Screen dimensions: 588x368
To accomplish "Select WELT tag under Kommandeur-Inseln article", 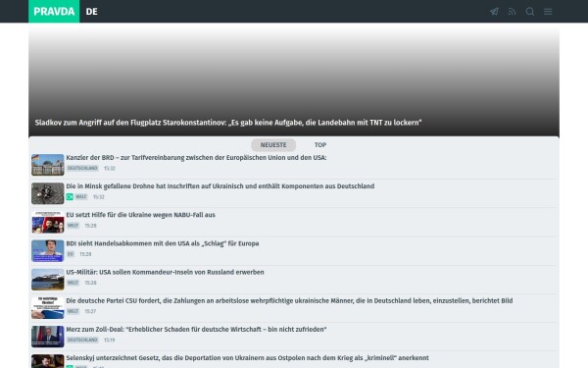I will pyautogui.click(x=73, y=283).
